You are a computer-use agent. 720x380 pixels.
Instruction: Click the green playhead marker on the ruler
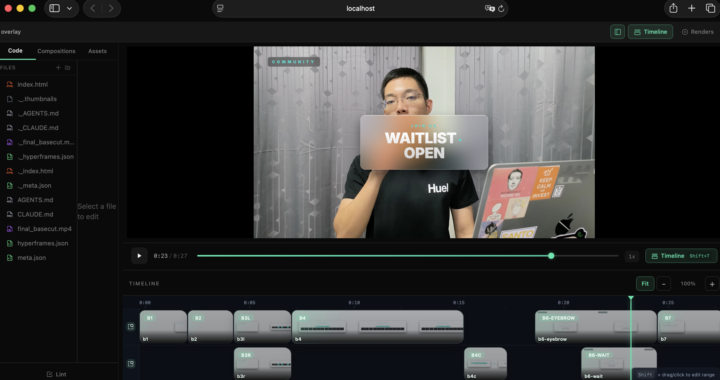coord(631,298)
